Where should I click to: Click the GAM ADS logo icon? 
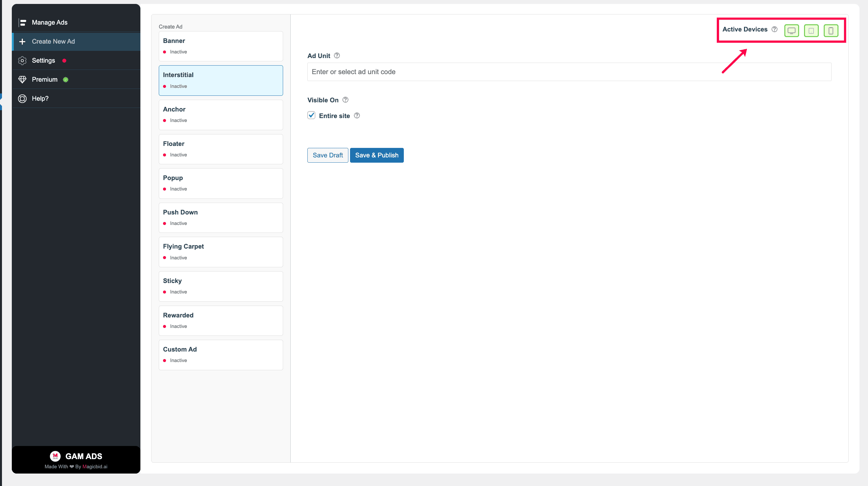pyautogui.click(x=55, y=456)
